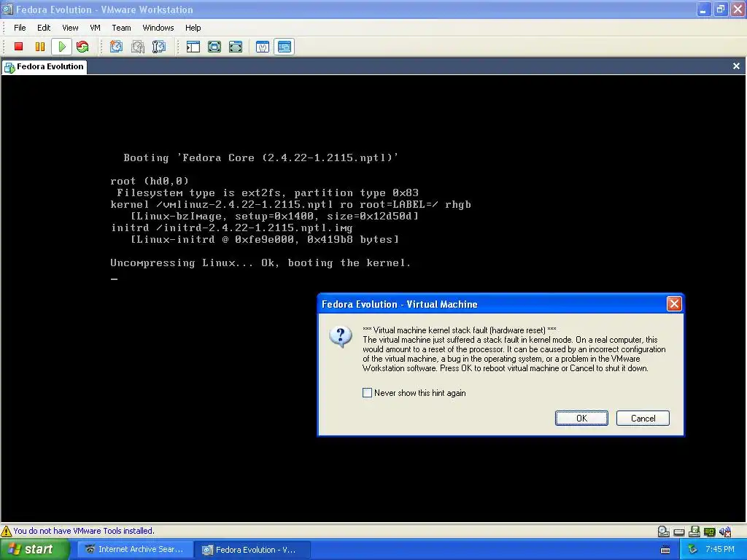Click the 'root (hd0,0)' console line
Screen dimensions: 747x560
150,181
